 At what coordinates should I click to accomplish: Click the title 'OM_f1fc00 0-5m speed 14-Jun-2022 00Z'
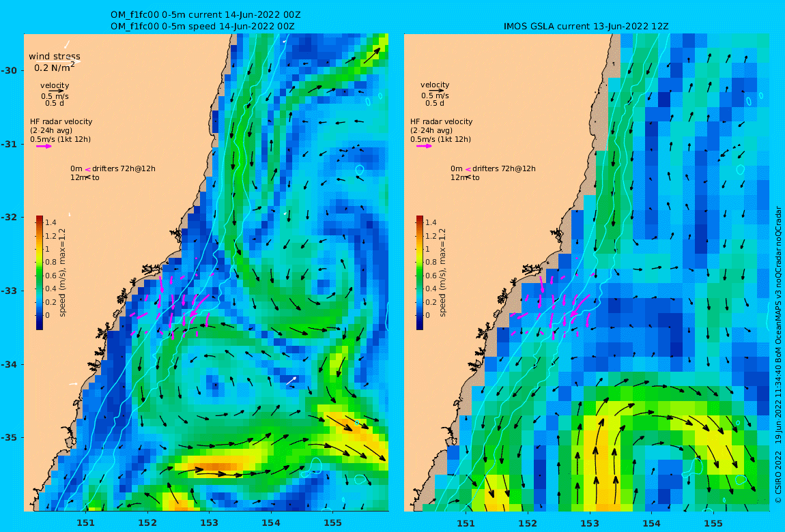click(202, 26)
